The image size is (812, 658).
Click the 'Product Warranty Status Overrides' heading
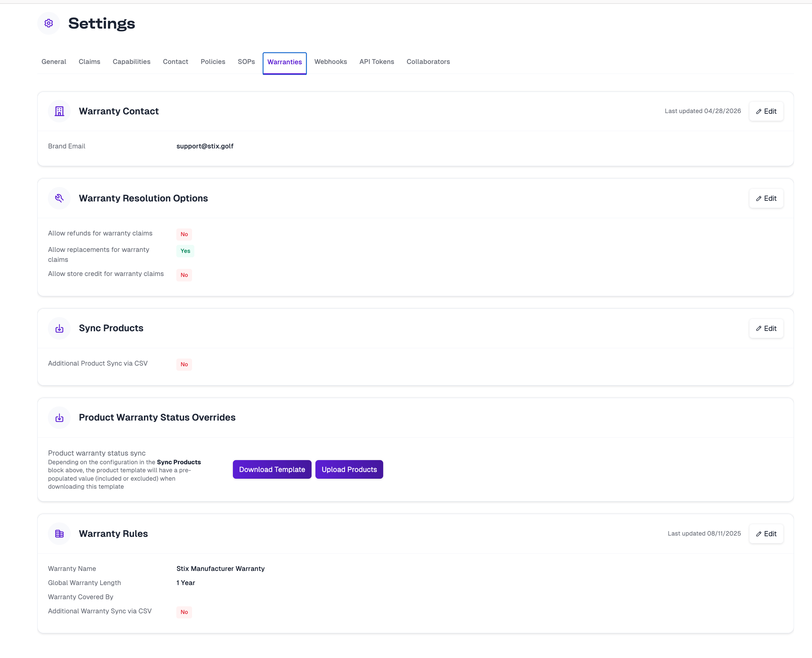[x=157, y=418]
